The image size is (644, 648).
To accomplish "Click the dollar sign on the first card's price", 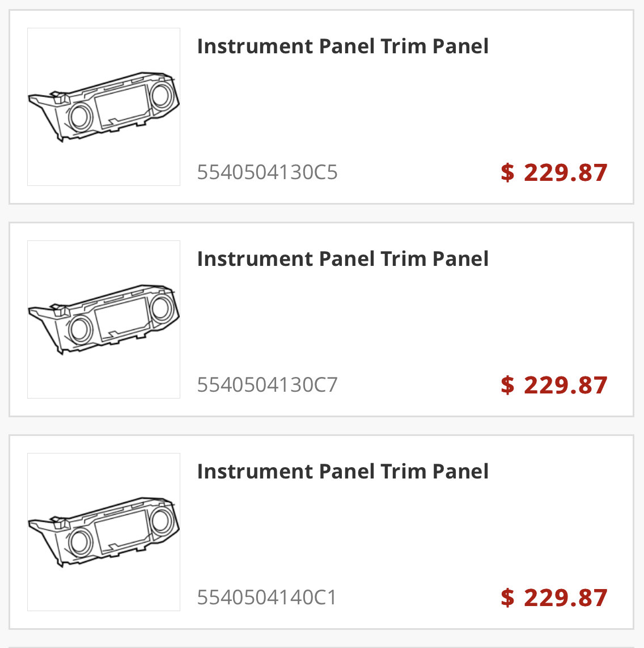I will click(507, 172).
